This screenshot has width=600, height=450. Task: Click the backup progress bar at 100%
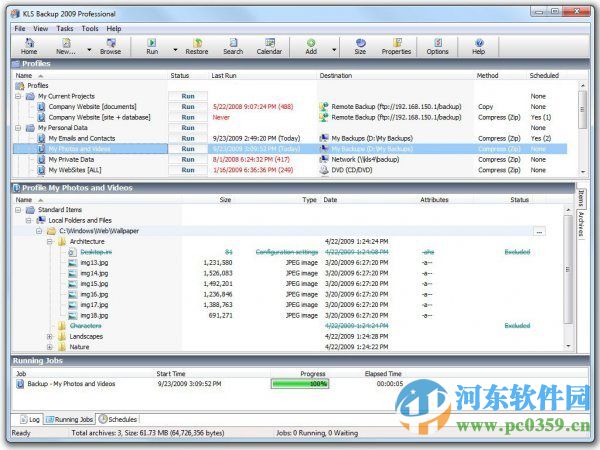coord(300,384)
